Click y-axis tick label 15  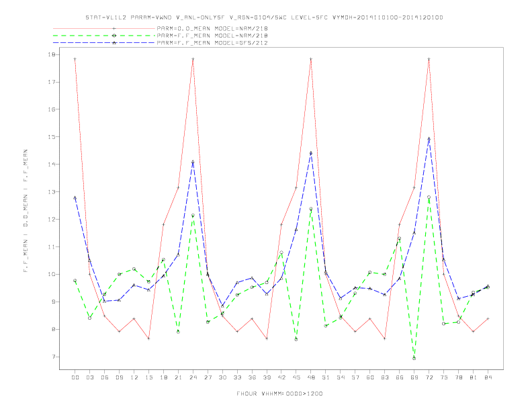point(52,136)
